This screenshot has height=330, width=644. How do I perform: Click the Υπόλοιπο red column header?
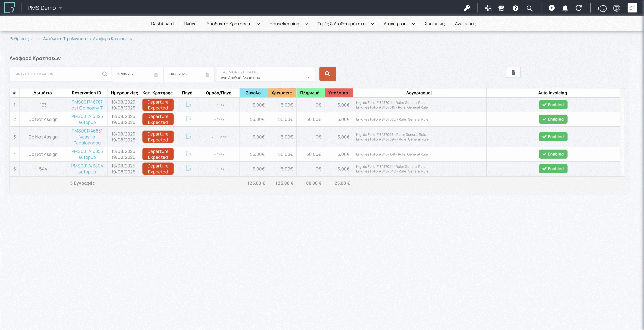click(338, 93)
